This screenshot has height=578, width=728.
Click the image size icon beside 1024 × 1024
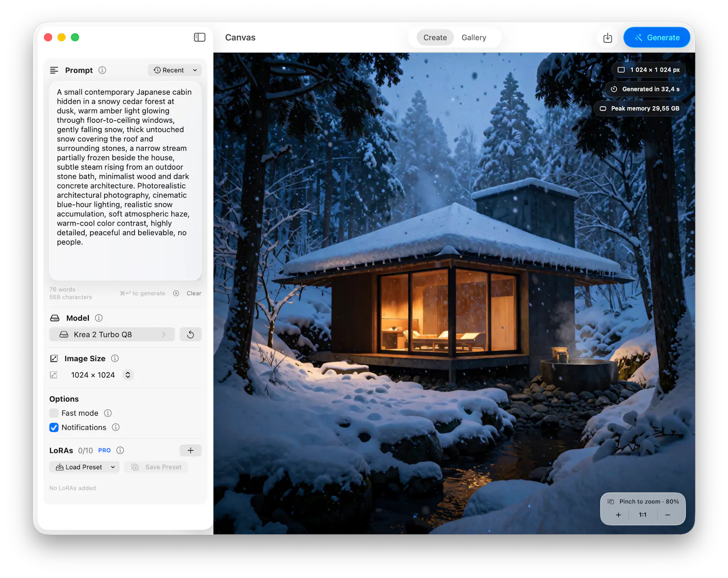click(54, 375)
